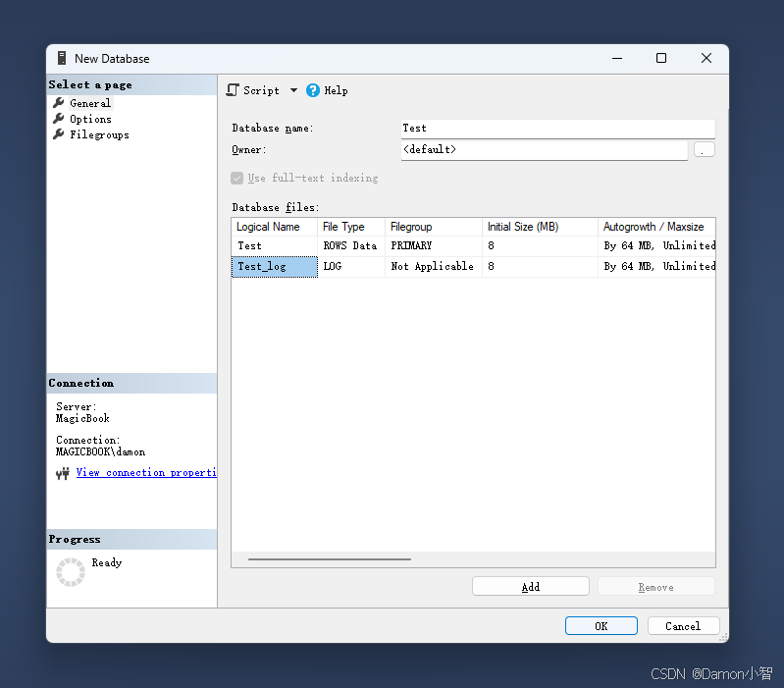Click the Add button
This screenshot has width=784, height=688.
coord(531,587)
